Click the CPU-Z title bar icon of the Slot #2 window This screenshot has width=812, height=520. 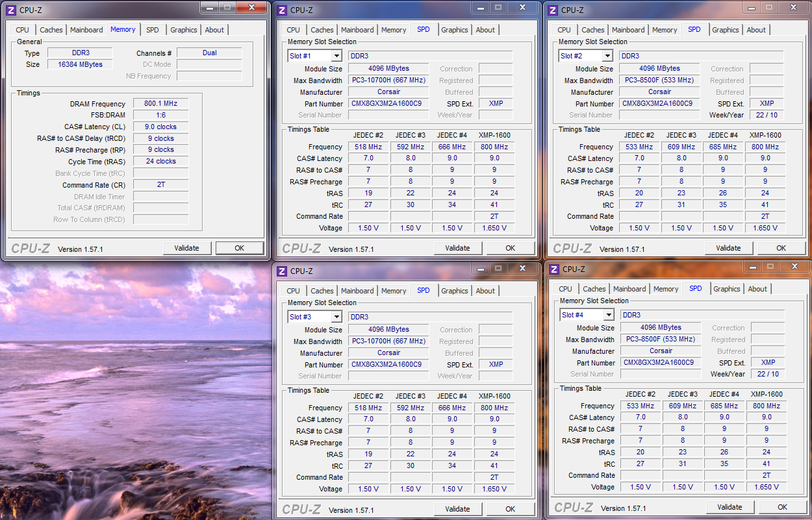[553, 10]
